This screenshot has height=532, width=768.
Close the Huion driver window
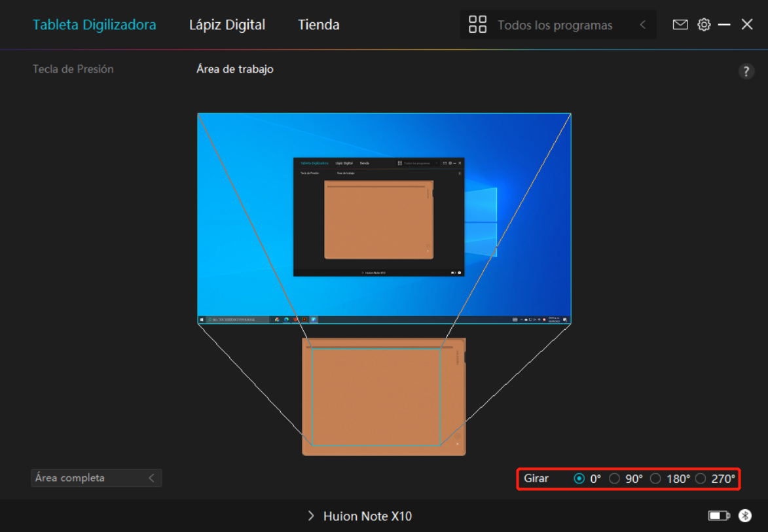pyautogui.click(x=746, y=24)
